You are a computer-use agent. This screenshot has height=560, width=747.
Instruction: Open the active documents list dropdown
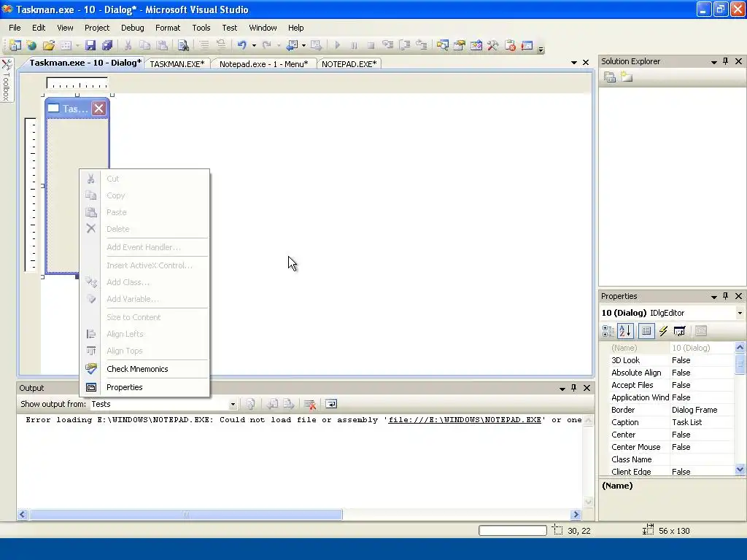coord(574,63)
